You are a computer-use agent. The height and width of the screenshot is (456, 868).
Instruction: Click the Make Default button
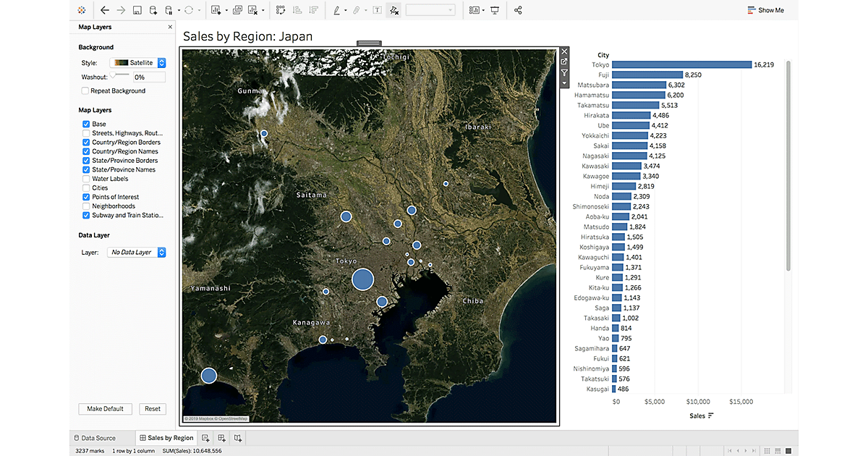coord(105,409)
